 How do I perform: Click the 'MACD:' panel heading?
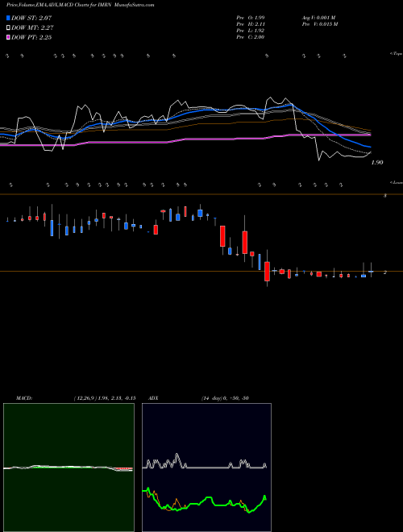click(x=24, y=398)
